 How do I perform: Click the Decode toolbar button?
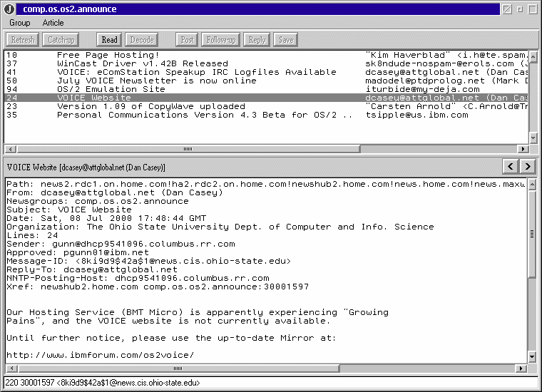142,40
